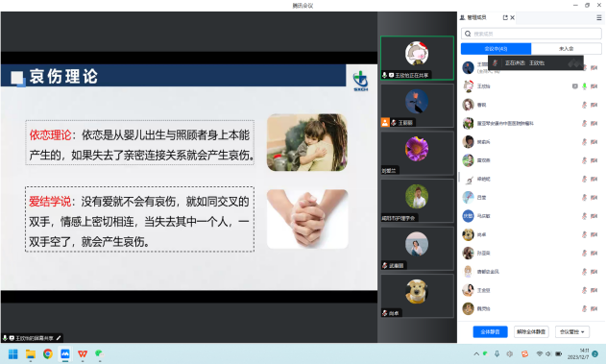Click the Tencent Meeting taskbar icon
This screenshot has width=606, height=364.
pos(65,354)
